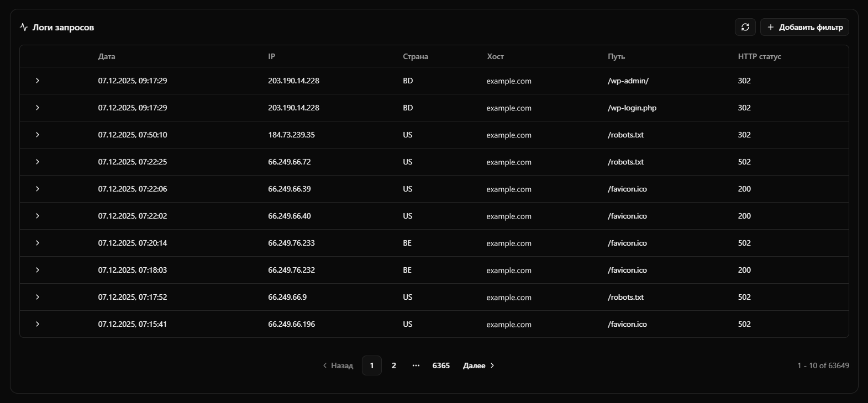Expand row with IP 66.249.66.196
Screen dimensions: 868x403
point(38,324)
